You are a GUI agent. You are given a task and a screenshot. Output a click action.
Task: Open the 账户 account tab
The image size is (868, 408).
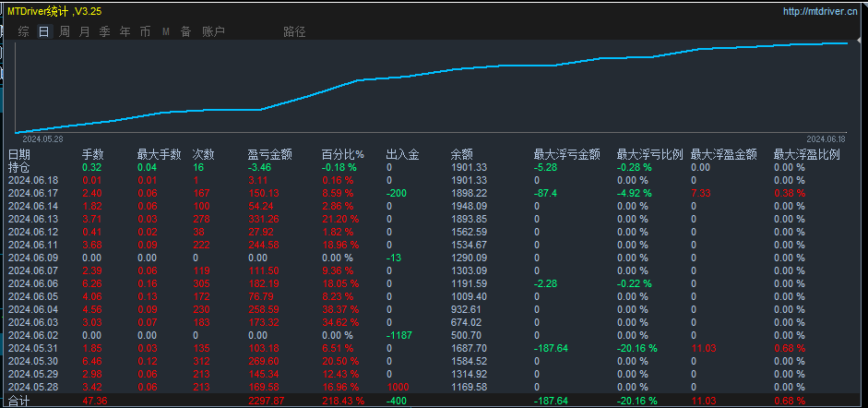tap(214, 31)
